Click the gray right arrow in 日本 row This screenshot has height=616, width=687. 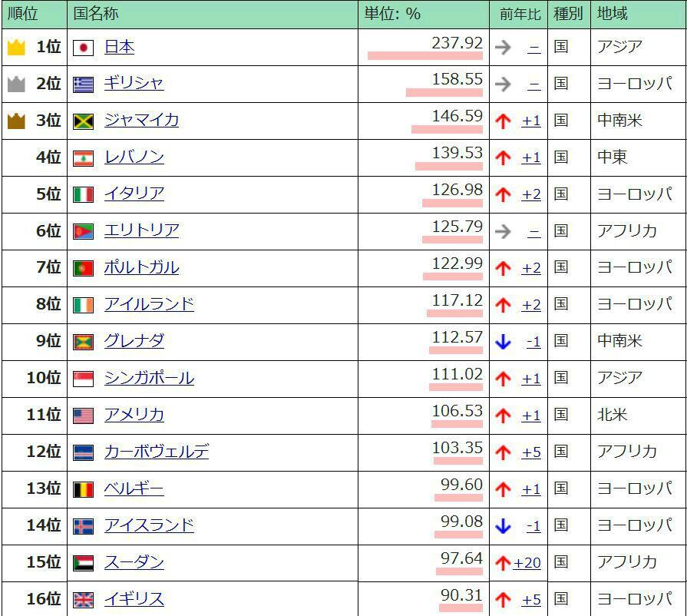coord(503,48)
